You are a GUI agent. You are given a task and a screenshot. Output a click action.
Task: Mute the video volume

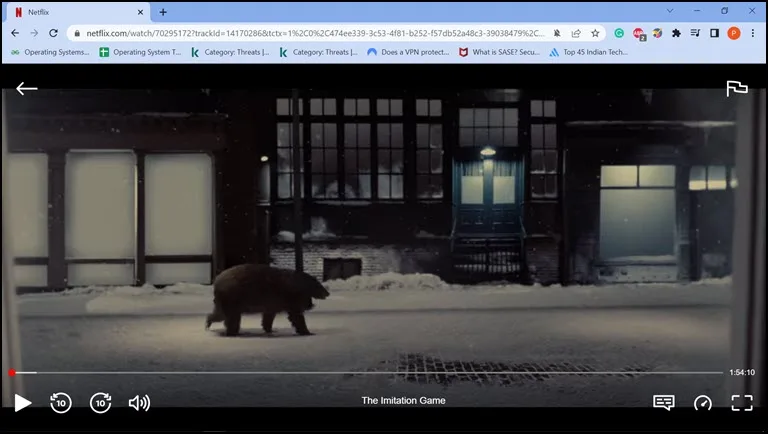pos(140,403)
